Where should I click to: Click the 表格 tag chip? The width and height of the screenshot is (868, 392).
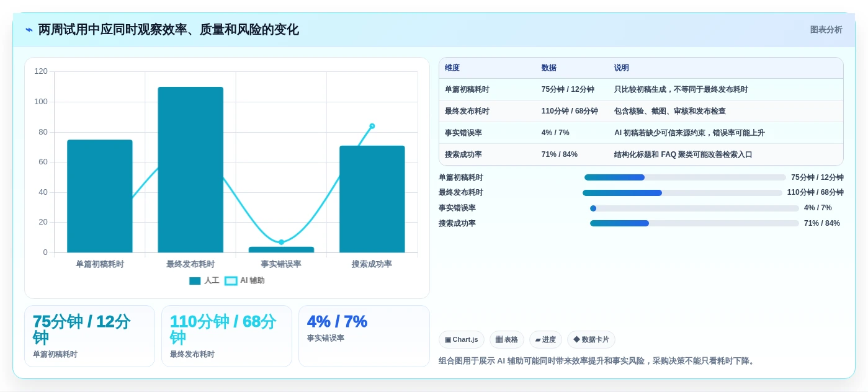coord(507,339)
